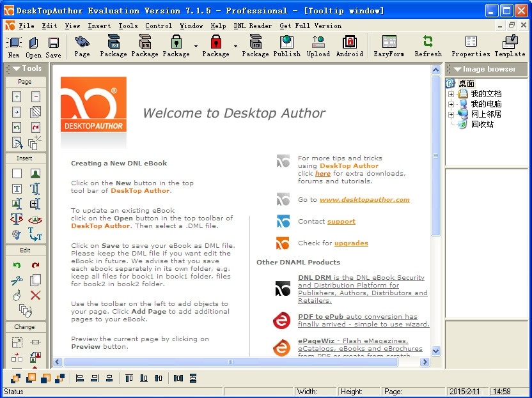
Task: Click the Open toolbar icon
Action: (x=33, y=43)
